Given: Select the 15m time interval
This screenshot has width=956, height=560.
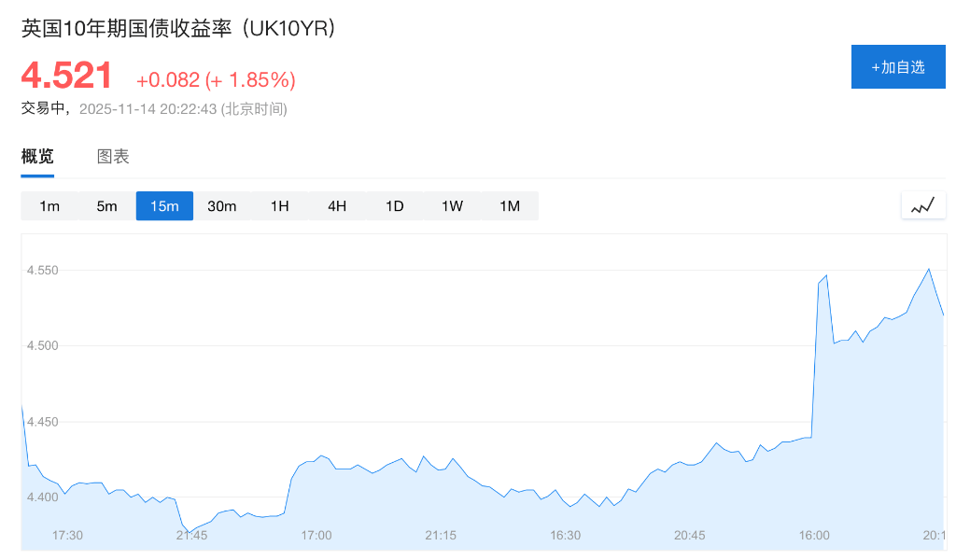Looking at the screenshot, I should point(164,206).
